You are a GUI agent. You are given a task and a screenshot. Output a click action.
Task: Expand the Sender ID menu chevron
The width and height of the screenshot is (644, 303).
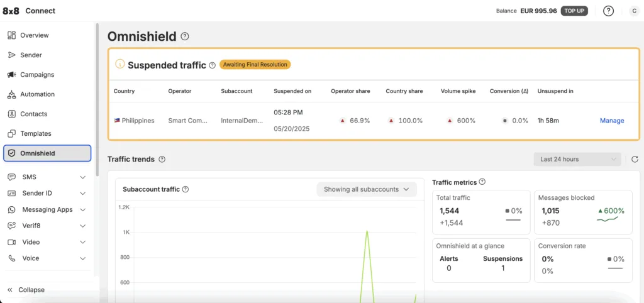point(82,194)
